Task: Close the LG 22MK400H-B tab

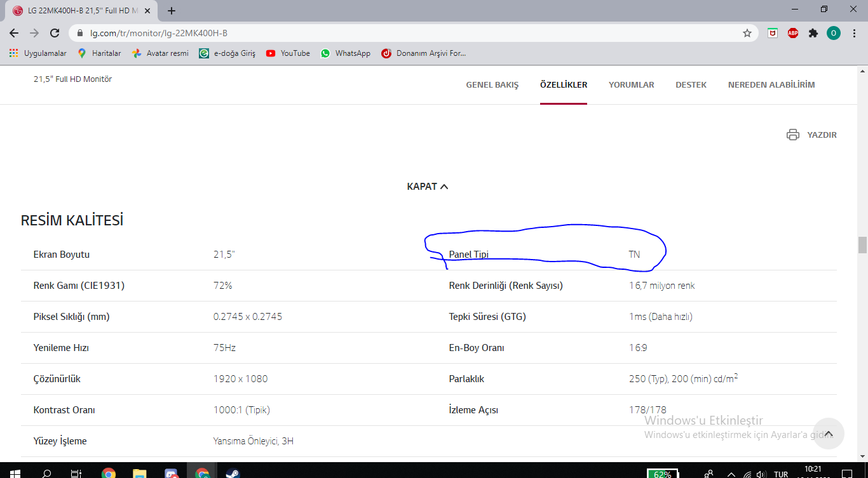Action: tap(147, 11)
